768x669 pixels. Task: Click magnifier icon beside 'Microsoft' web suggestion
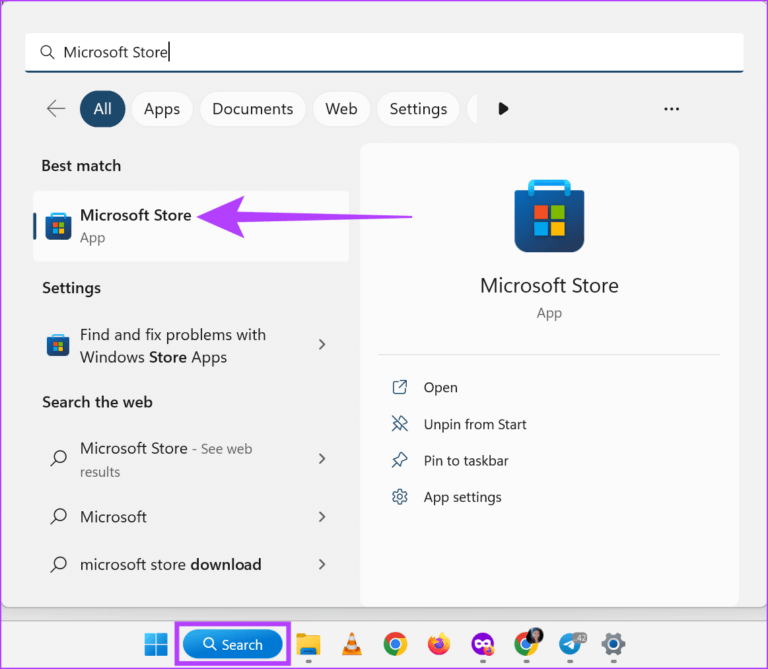click(59, 517)
